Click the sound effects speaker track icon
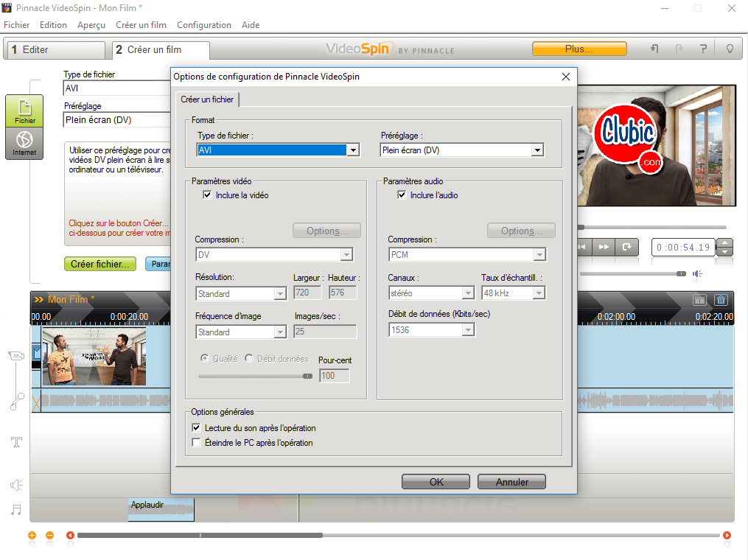Screen dimensions: 748x560 16,485
